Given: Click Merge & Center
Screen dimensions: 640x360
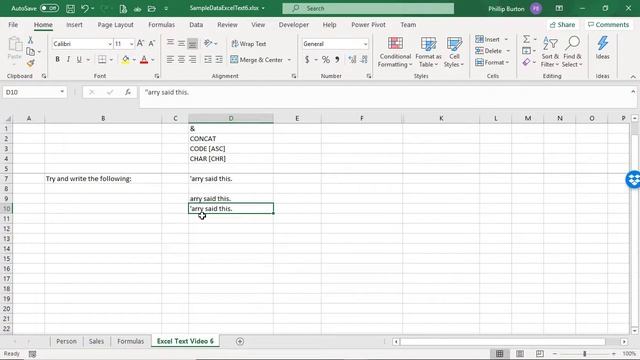Looking at the screenshot, I should (x=257, y=60).
